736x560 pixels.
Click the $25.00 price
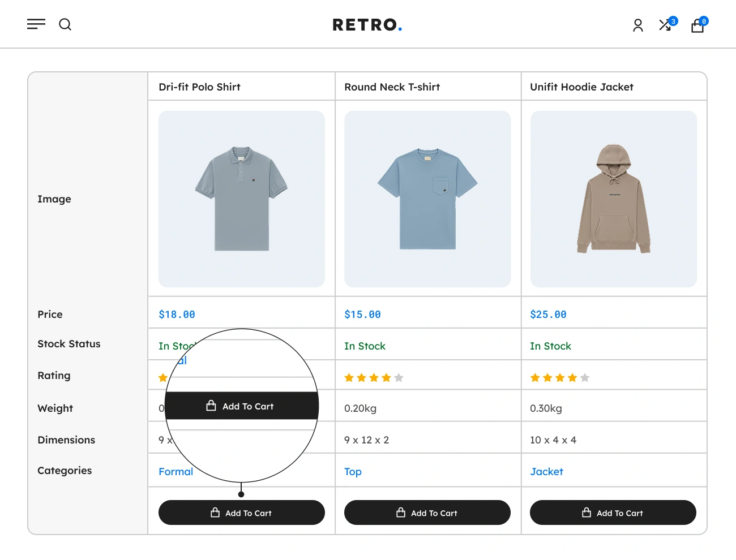click(x=548, y=315)
